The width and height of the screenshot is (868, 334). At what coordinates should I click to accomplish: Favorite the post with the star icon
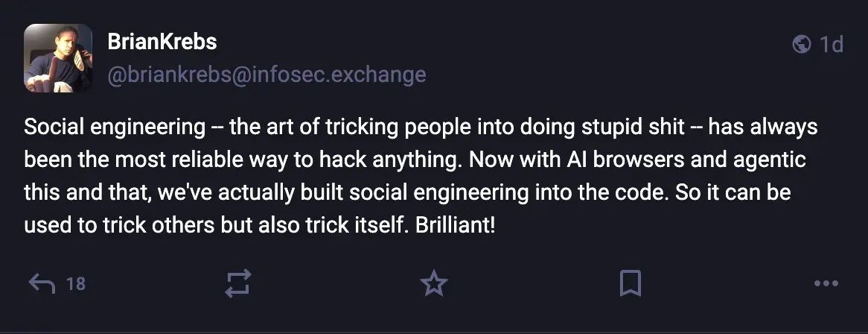coord(434,283)
